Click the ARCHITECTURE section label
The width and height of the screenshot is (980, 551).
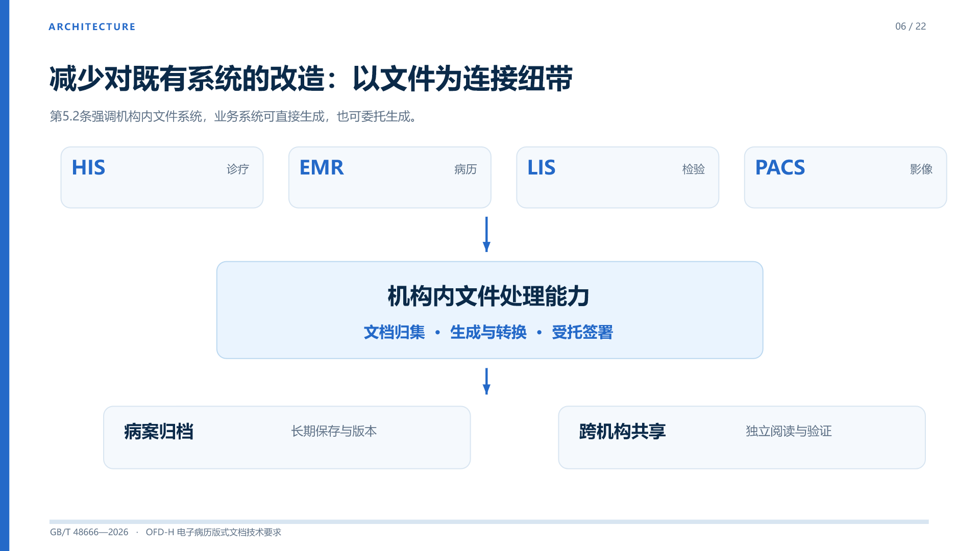[92, 27]
